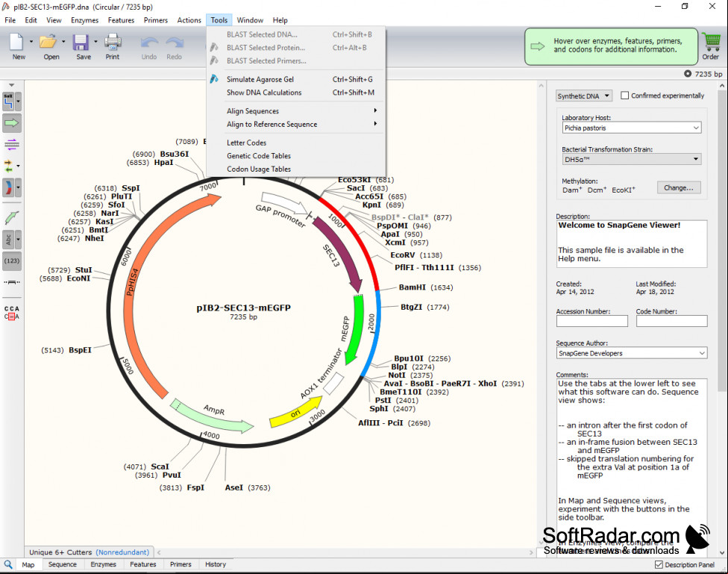Click the Order shopping cart icon
This screenshot has width=728, height=574.
[x=711, y=42]
